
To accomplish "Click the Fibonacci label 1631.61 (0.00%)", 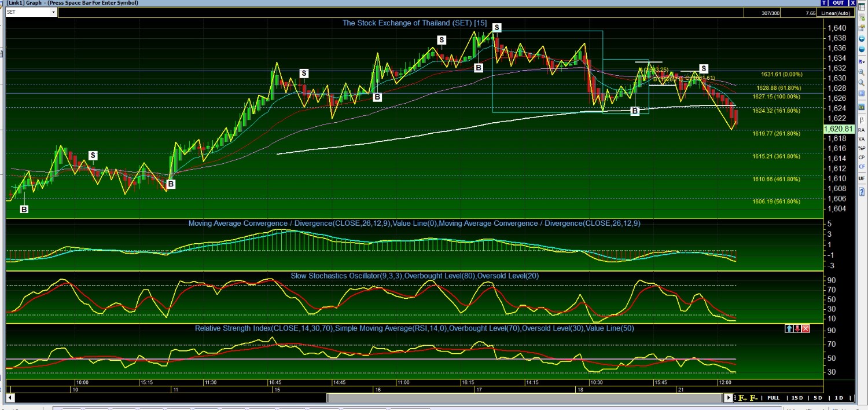I will pyautogui.click(x=782, y=74).
